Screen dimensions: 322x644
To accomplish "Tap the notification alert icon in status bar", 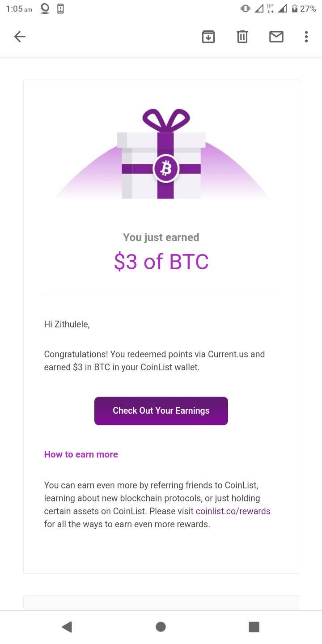I will coord(60,8).
